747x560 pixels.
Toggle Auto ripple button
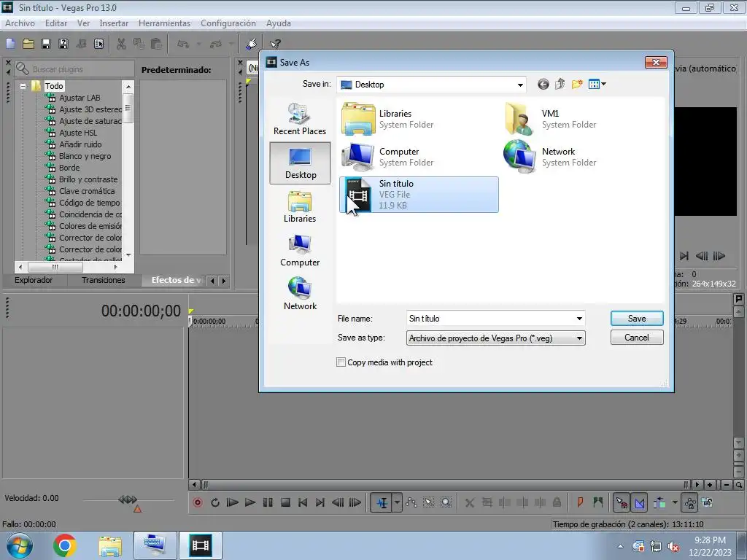click(659, 502)
